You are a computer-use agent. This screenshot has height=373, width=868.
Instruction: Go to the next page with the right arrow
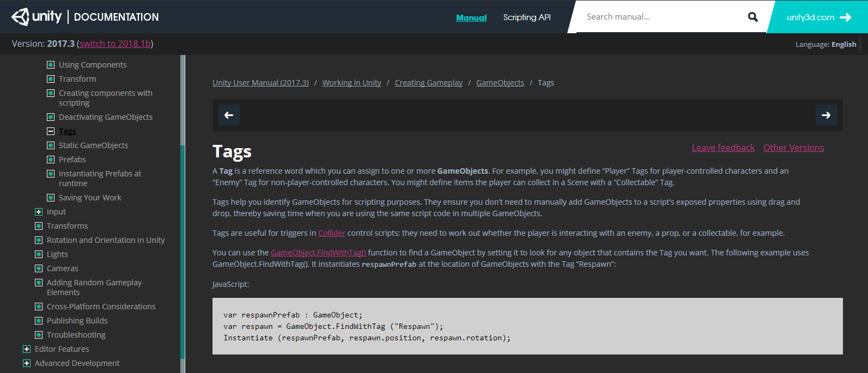826,115
